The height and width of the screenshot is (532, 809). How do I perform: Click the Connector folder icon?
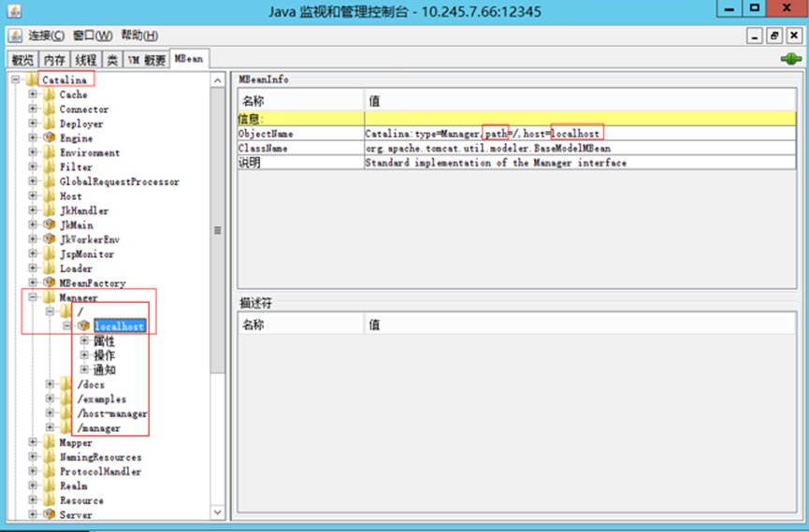(50, 108)
